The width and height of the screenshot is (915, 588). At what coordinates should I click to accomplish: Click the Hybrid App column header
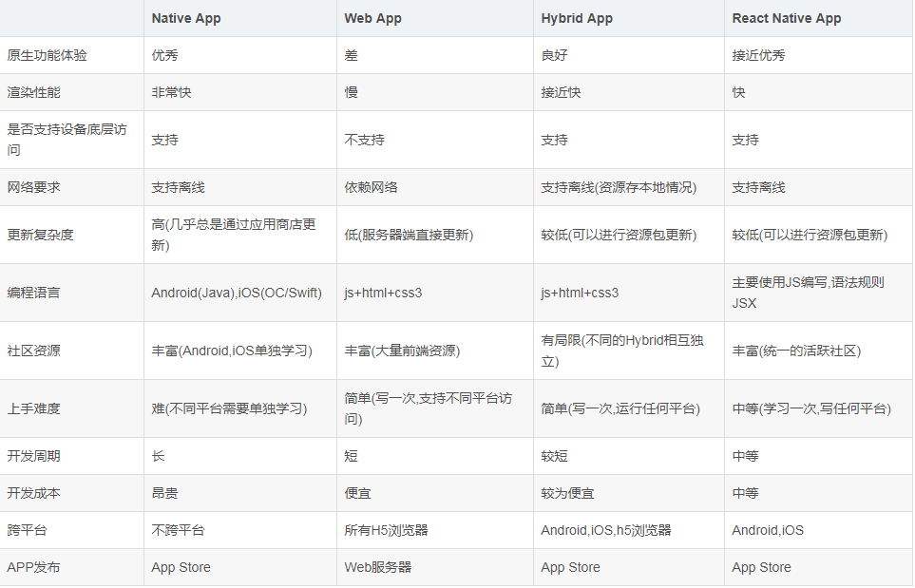point(577,19)
